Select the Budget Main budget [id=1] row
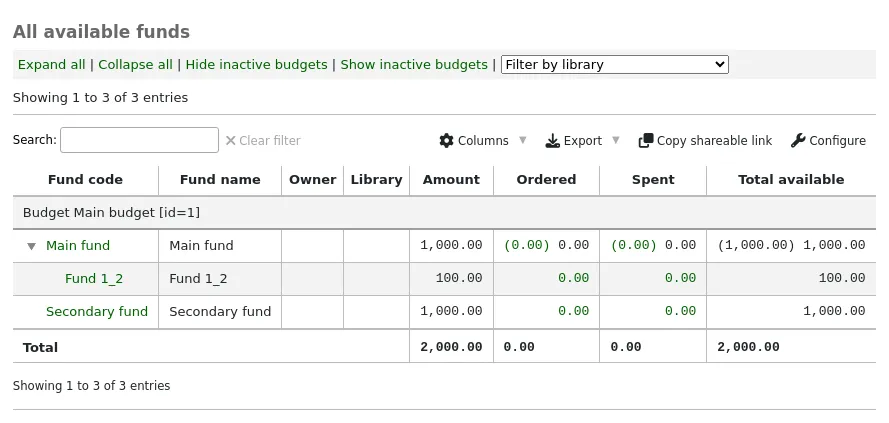This screenshot has width=889, height=423. click(444, 213)
